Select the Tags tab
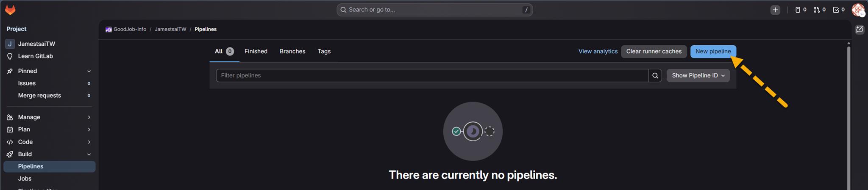The image size is (868, 190). (x=324, y=51)
